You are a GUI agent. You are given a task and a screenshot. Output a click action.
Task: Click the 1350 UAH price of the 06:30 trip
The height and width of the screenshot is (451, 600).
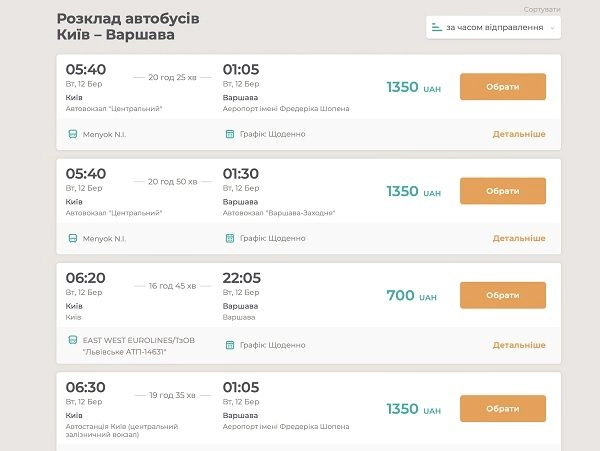pos(414,409)
